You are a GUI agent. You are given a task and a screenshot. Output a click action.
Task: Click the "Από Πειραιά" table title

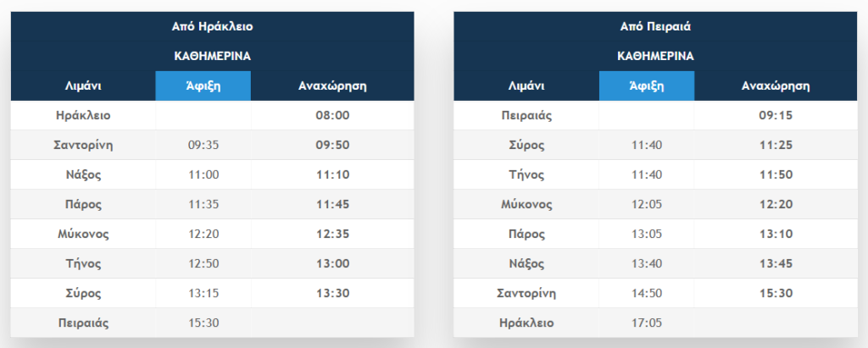(x=655, y=26)
